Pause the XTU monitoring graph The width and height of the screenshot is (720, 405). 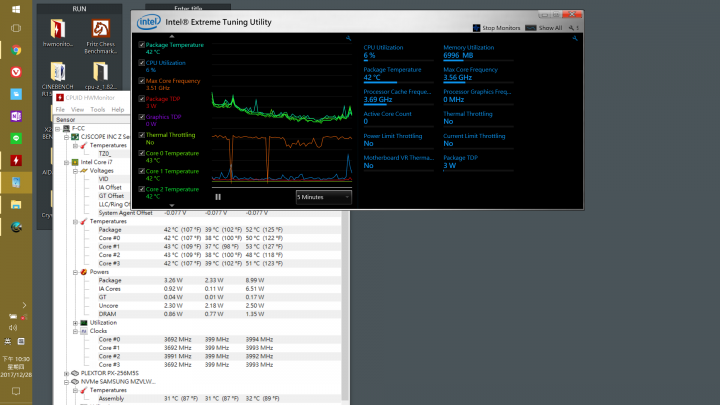(218, 197)
